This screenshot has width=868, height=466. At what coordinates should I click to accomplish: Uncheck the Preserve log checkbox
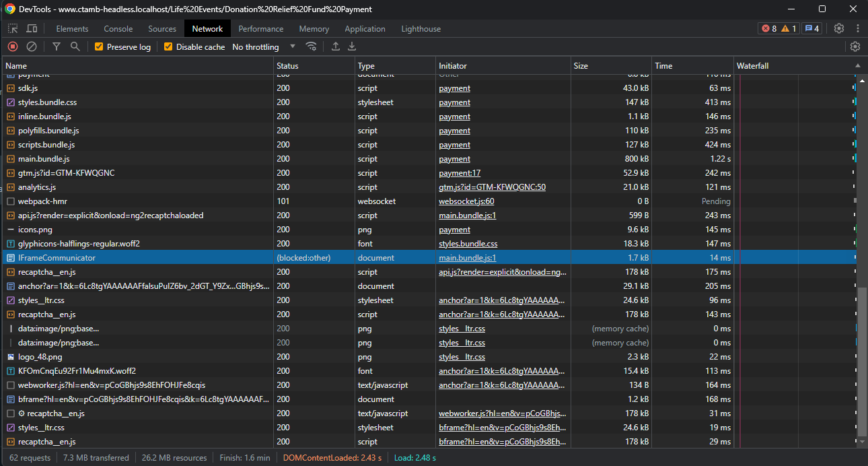coord(99,46)
